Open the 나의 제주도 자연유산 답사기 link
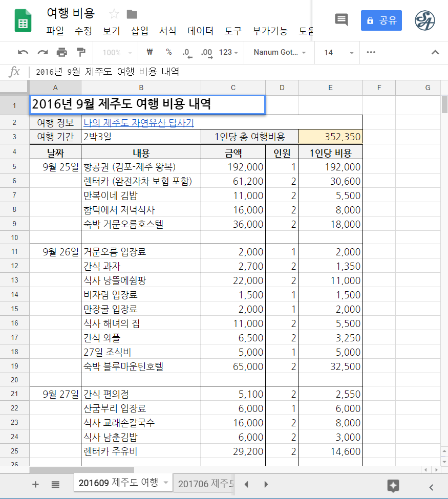 (x=138, y=123)
